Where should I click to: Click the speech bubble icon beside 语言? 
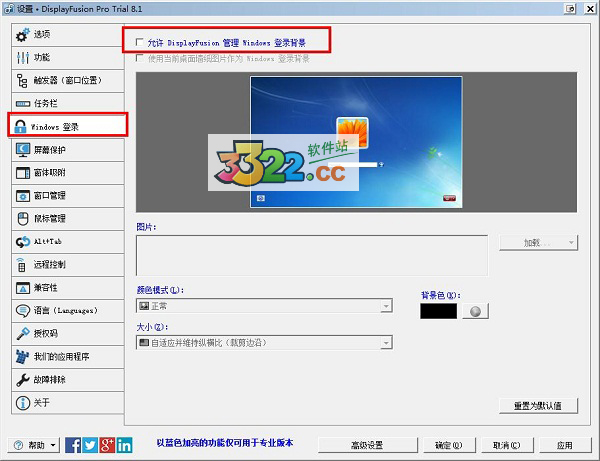pos(23,311)
